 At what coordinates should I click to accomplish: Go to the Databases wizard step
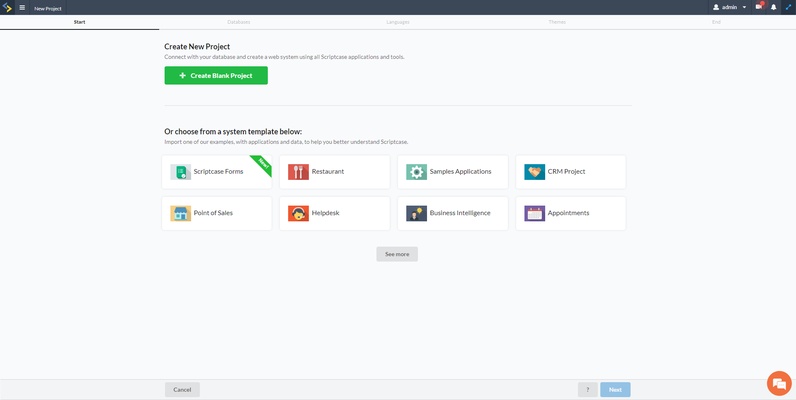pos(239,22)
